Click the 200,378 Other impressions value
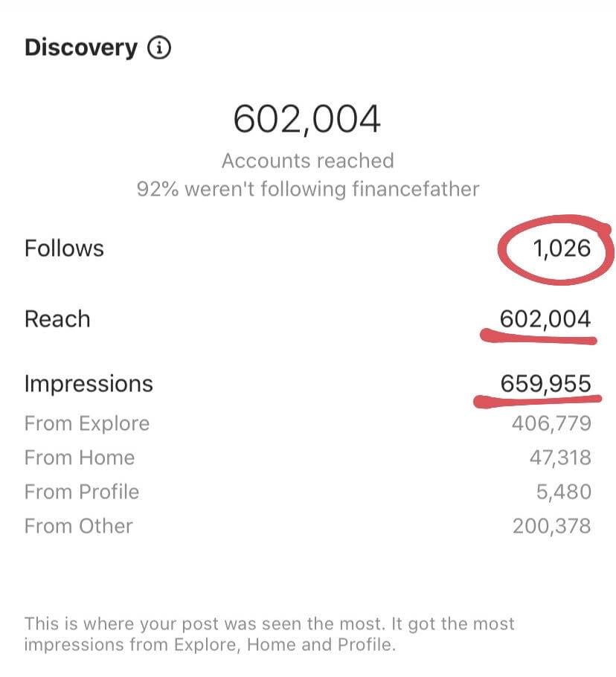Screen dimensions: 616x677 tap(551, 526)
